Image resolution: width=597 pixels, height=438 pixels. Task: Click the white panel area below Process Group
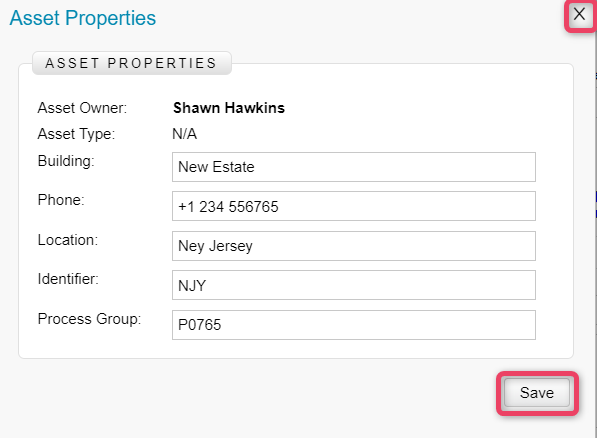pyautogui.click(x=296, y=349)
